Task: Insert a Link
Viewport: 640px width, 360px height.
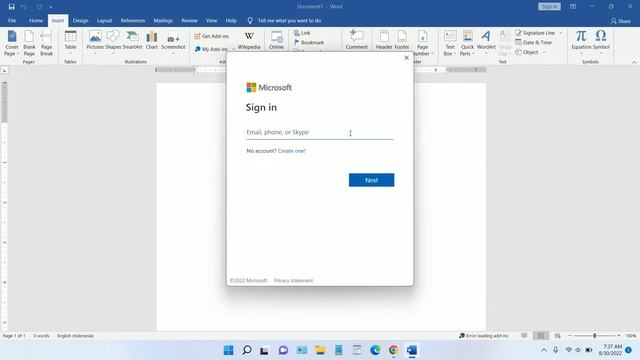Action: click(x=302, y=33)
